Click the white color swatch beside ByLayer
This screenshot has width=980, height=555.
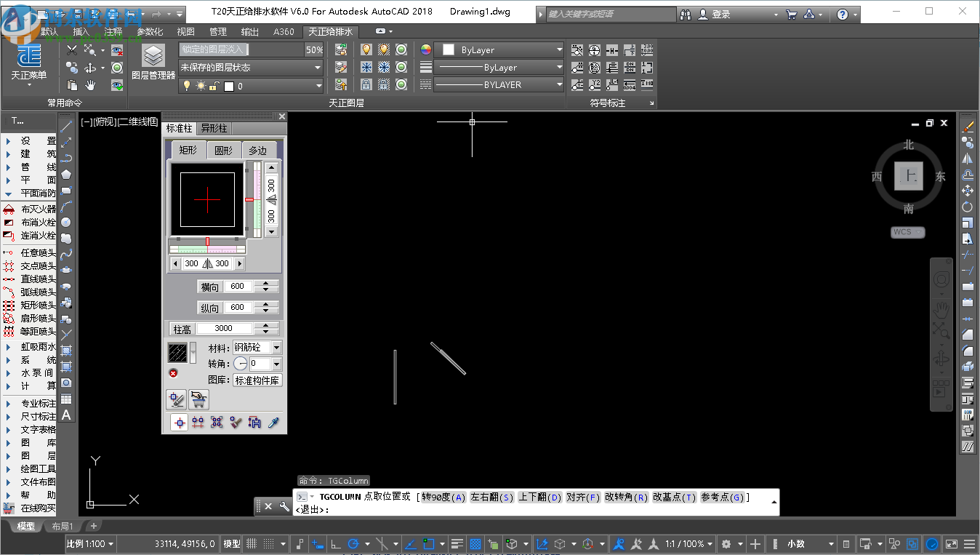[448, 49]
